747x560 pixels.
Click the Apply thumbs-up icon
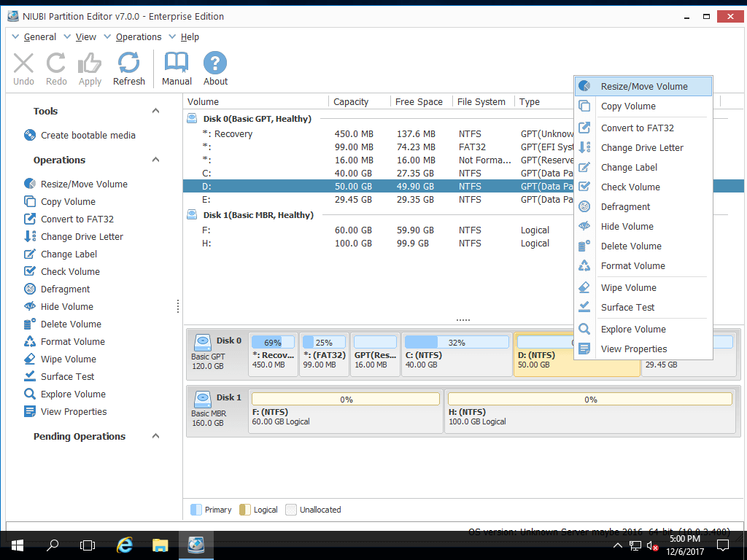click(x=90, y=63)
